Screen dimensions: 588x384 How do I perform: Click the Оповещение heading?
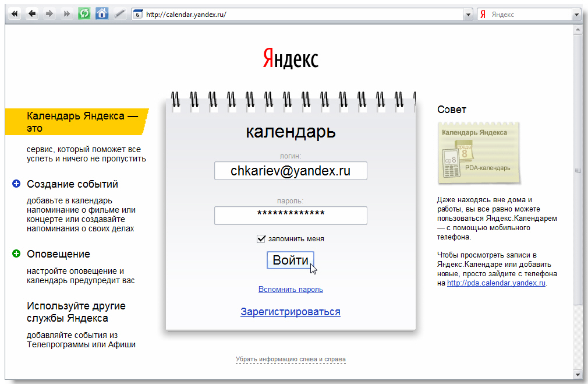[58, 254]
